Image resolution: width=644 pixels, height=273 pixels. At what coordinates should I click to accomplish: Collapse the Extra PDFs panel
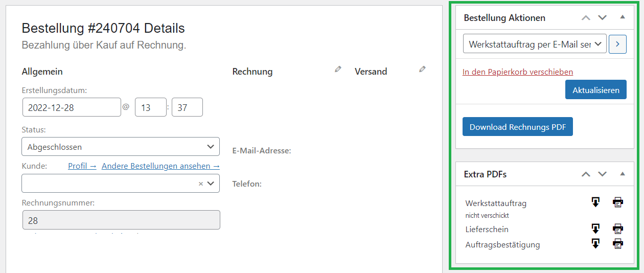pos(623,174)
